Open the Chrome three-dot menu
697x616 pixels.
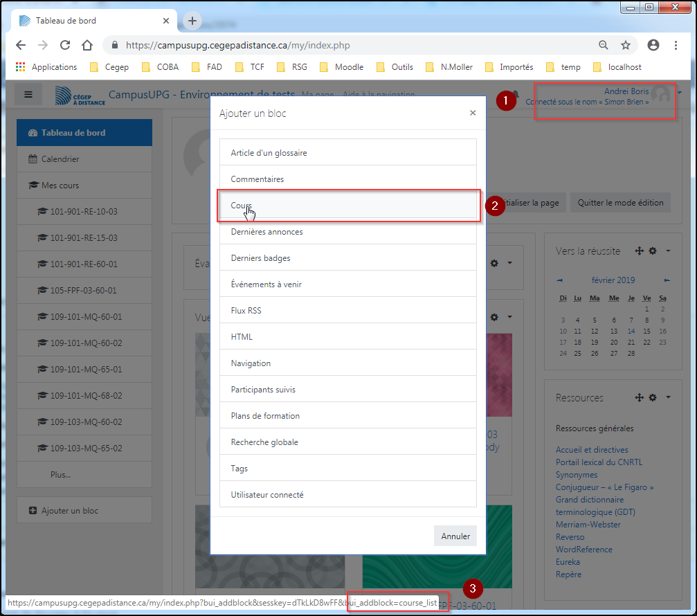(x=676, y=45)
